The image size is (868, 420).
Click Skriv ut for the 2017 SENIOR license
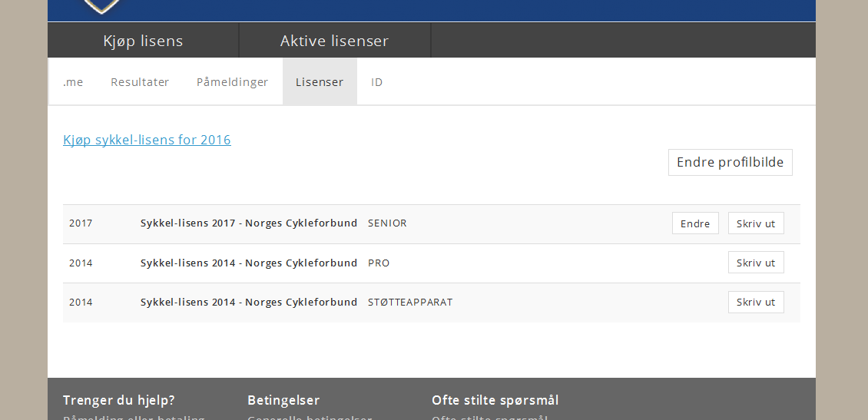point(756,223)
